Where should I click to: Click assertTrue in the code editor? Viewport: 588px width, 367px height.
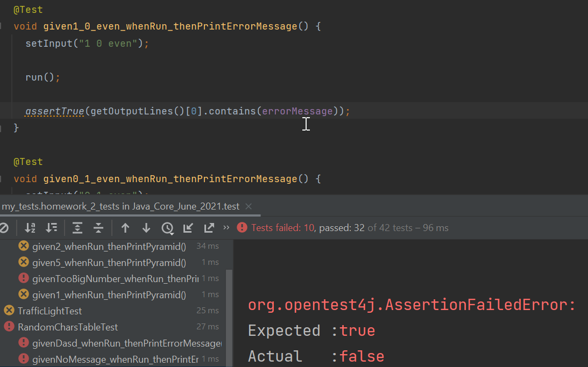(x=54, y=111)
